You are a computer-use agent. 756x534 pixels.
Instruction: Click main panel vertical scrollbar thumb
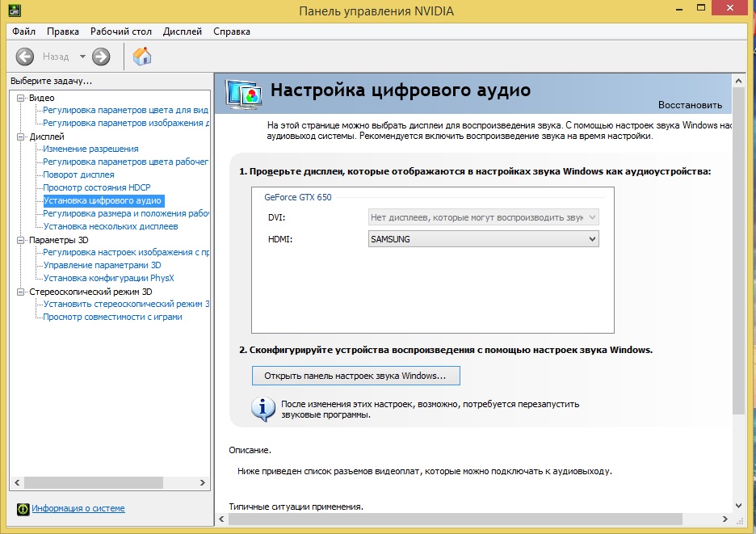click(x=738, y=251)
